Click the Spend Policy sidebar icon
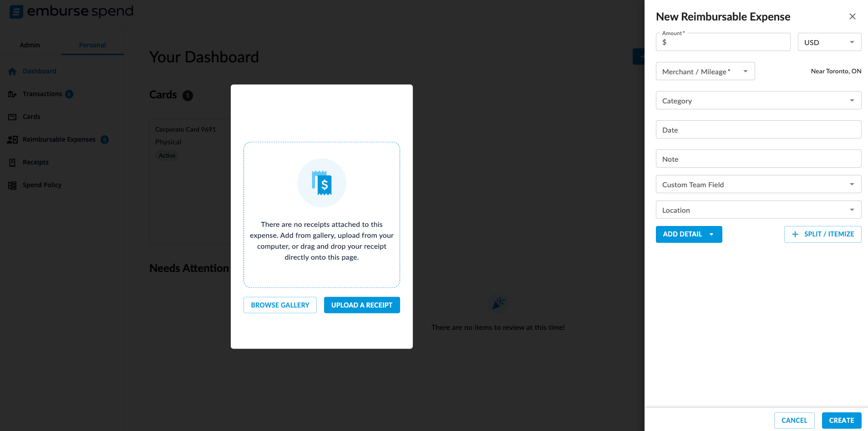Image resolution: width=868 pixels, height=431 pixels. 12,185
